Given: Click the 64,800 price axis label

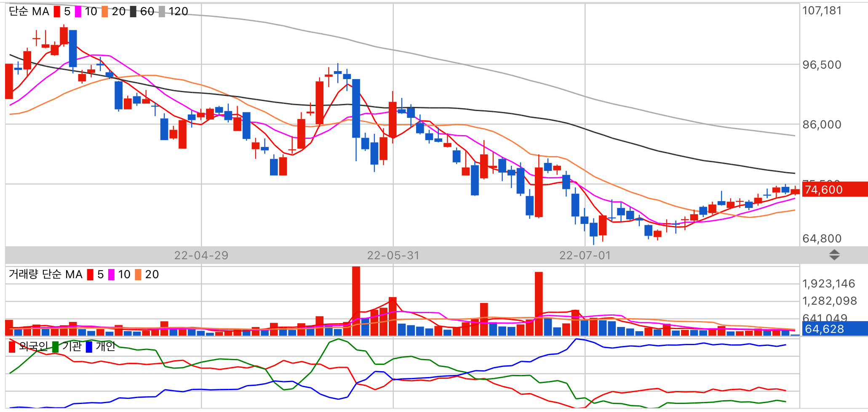Looking at the screenshot, I should pyautogui.click(x=822, y=239).
